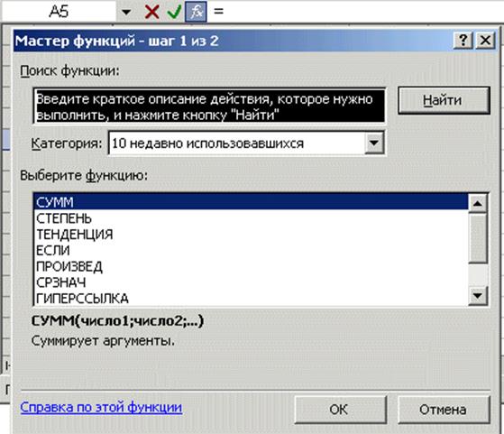
Task: Open the Категория combo box
Action: pyautogui.click(x=246, y=143)
